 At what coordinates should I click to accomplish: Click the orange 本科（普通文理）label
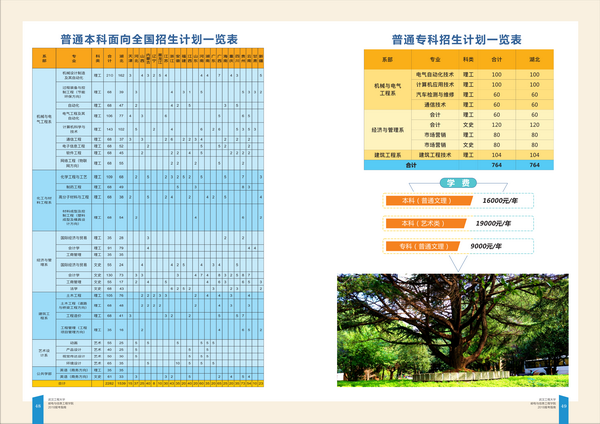pyautogui.click(x=429, y=201)
